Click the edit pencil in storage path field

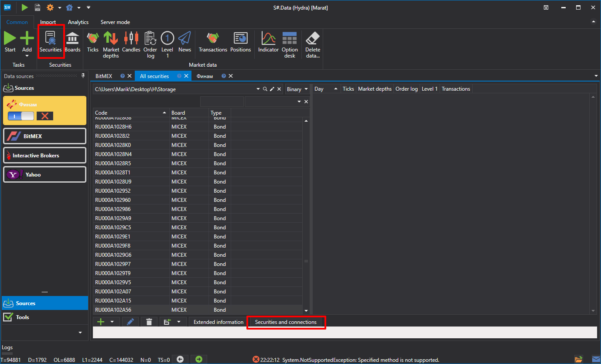point(272,89)
